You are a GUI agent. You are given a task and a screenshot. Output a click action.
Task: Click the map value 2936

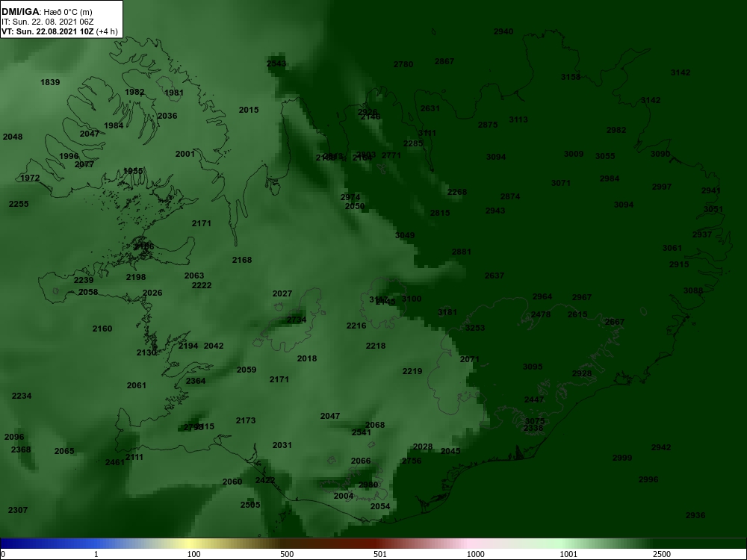(x=695, y=515)
